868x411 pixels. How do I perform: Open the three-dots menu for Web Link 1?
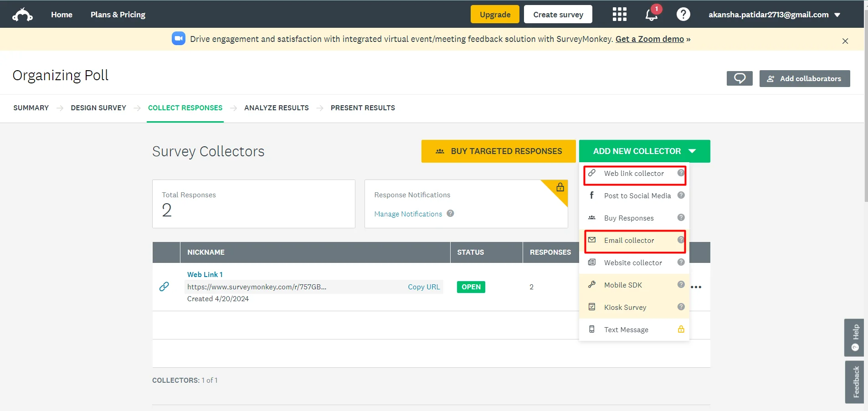point(696,287)
